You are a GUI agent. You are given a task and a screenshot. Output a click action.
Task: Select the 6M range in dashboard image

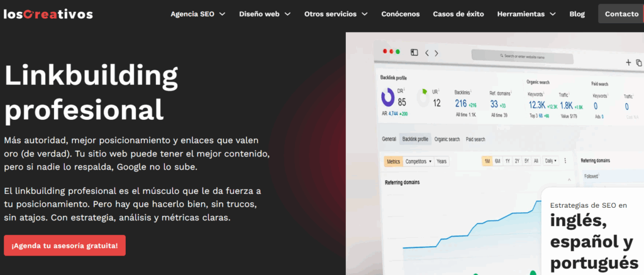497,161
